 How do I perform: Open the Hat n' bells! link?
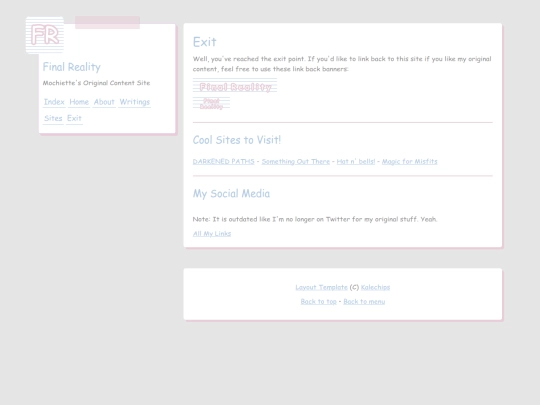coord(356,161)
